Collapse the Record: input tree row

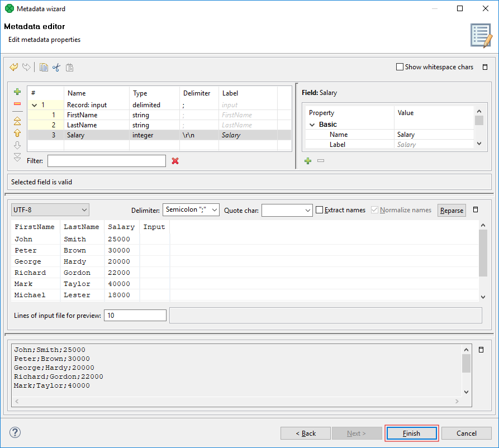click(35, 105)
